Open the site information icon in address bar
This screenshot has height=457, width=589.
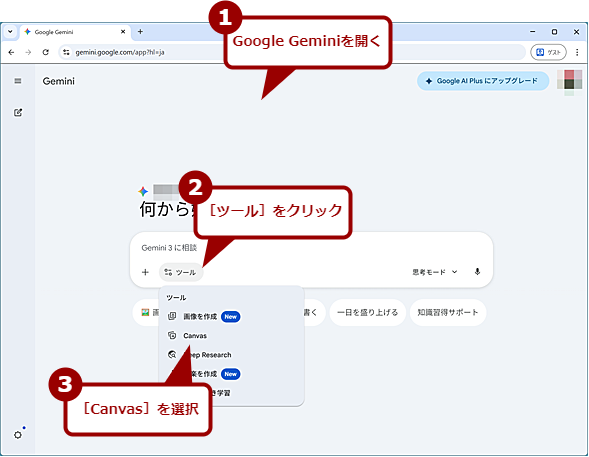click(66, 52)
